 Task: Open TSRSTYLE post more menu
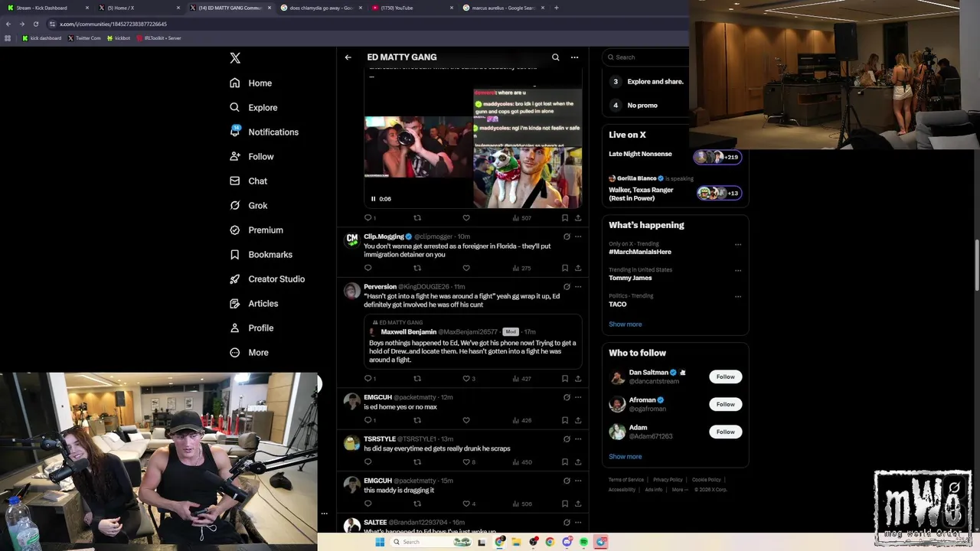tap(578, 439)
